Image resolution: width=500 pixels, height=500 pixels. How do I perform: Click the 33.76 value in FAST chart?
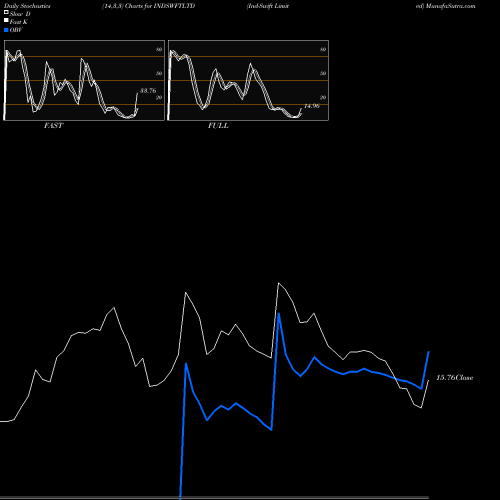tap(148, 90)
